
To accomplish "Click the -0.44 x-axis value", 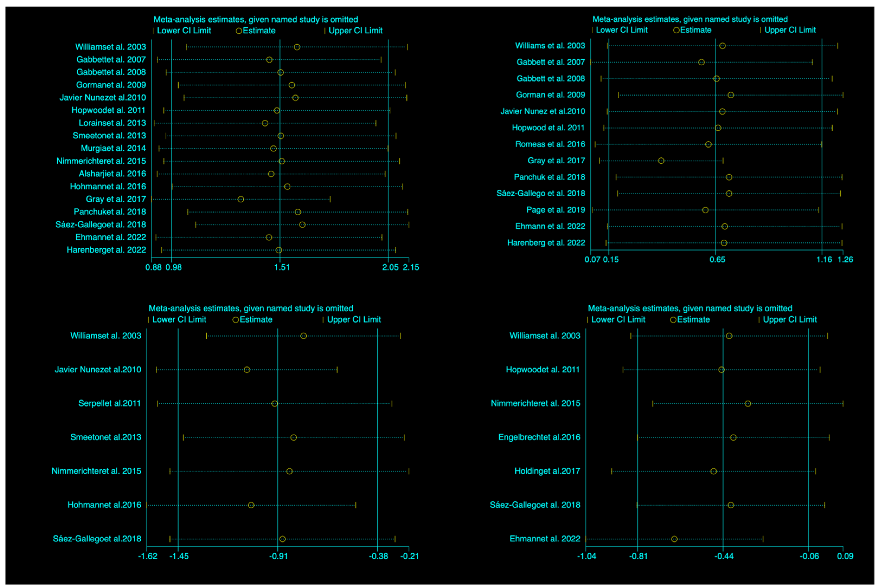I will point(724,556).
